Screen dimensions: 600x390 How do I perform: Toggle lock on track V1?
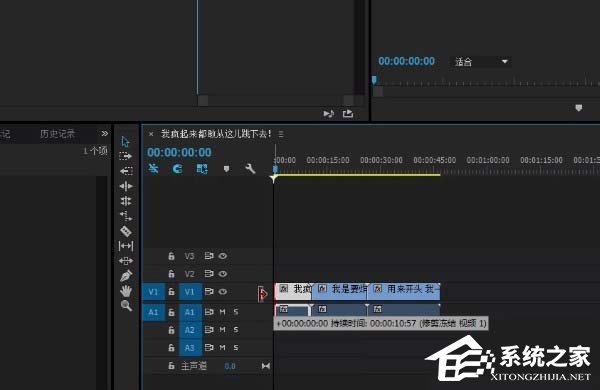pyautogui.click(x=171, y=292)
